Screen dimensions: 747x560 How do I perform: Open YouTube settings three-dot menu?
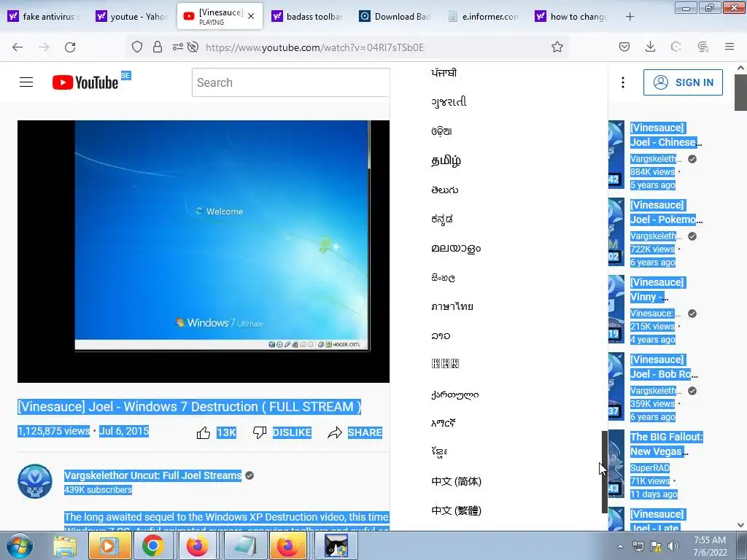pyautogui.click(x=623, y=82)
